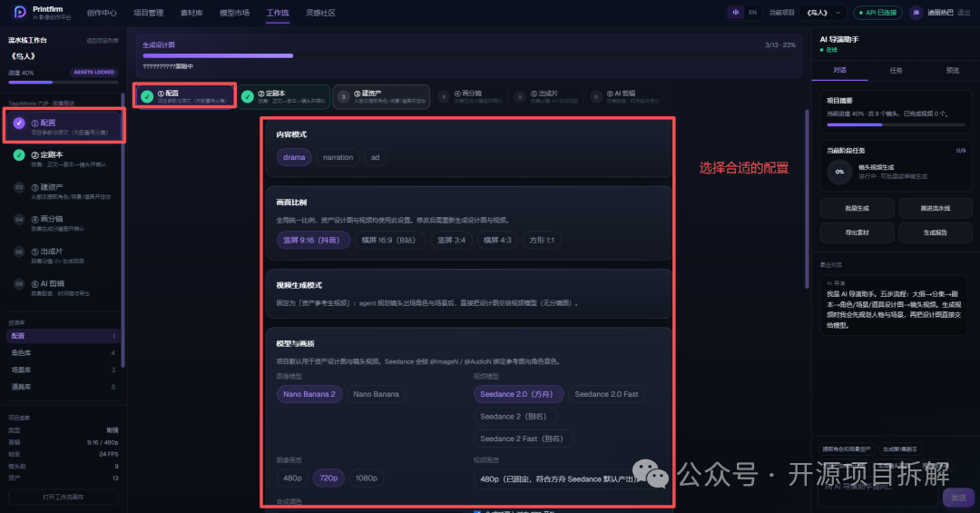
Task: Open the 角色库 resource list item
Action: (64, 353)
